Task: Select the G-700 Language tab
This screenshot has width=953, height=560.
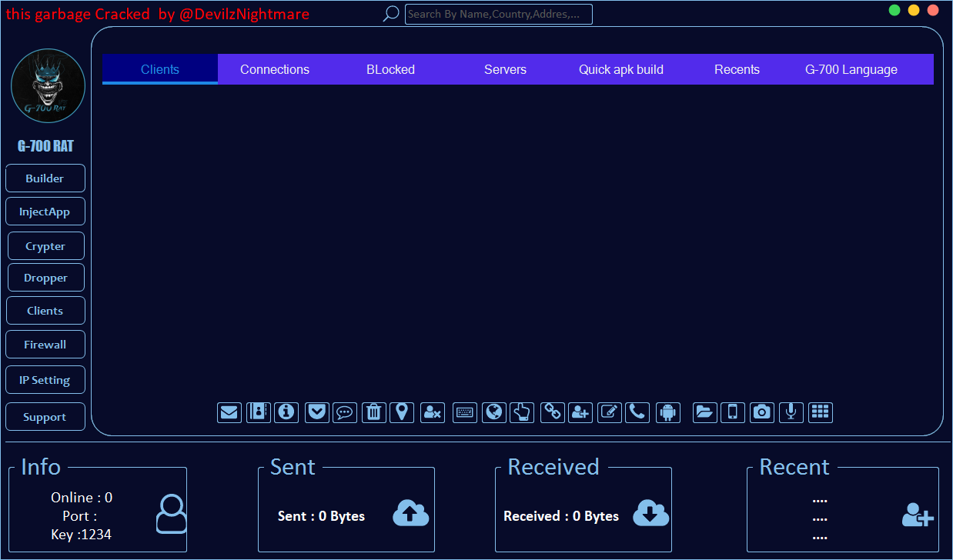Action: coord(851,69)
